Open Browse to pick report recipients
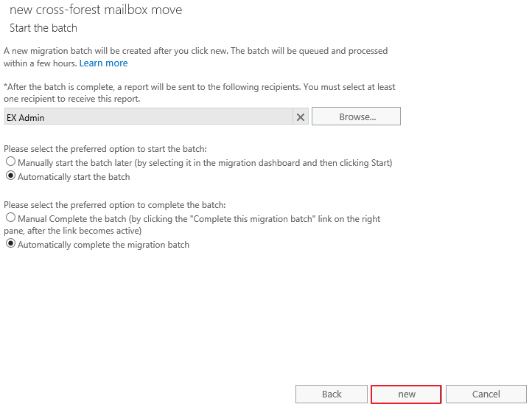Screen dimensions: 532x407 [356, 116]
